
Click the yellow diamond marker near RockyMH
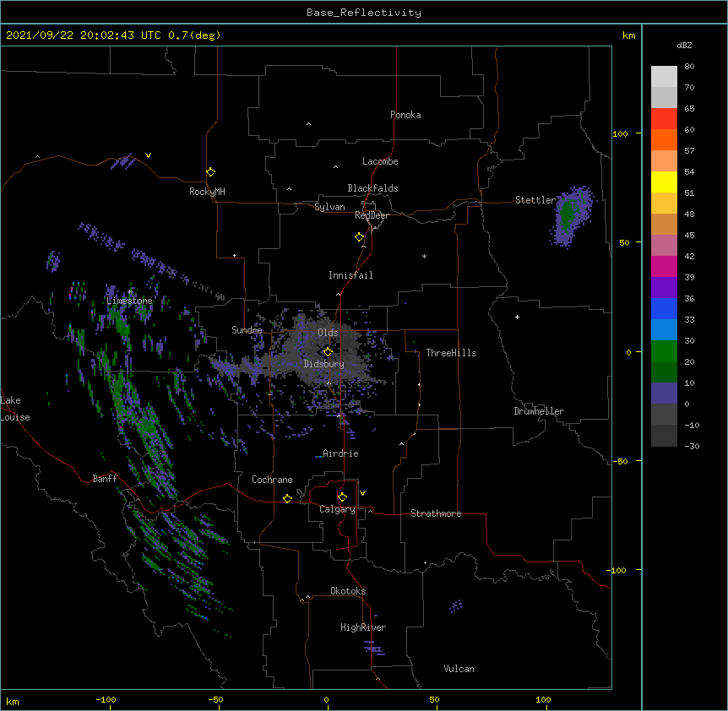click(210, 172)
